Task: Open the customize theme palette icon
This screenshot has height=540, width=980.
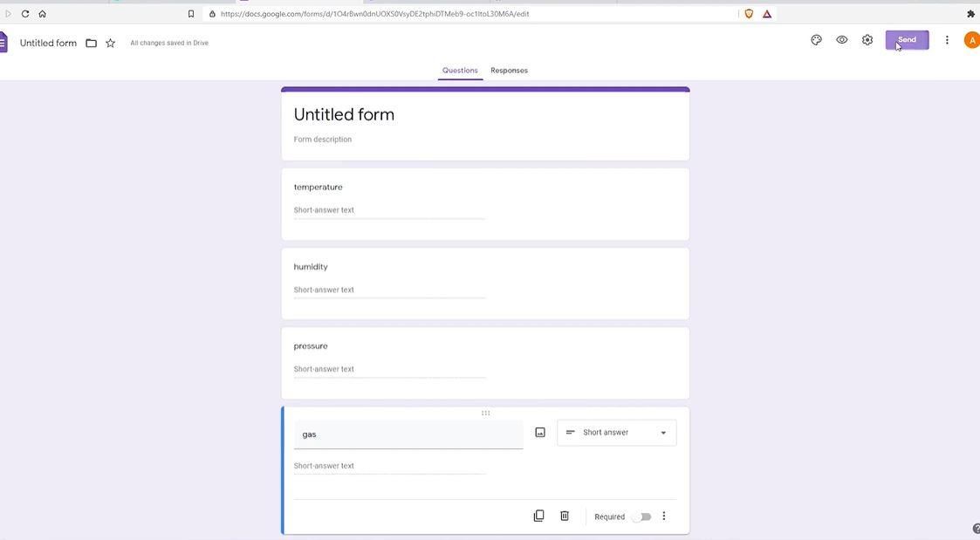Action: click(x=816, y=40)
